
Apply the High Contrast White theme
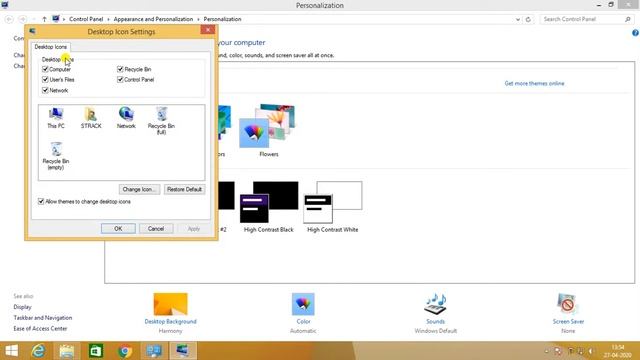point(333,207)
